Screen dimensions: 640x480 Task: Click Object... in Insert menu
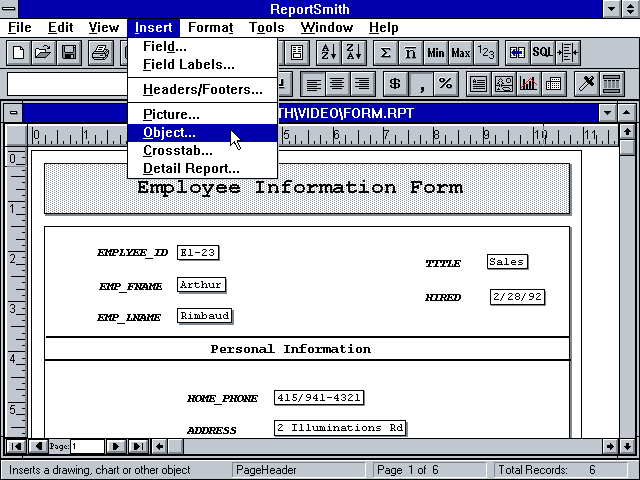click(x=203, y=133)
